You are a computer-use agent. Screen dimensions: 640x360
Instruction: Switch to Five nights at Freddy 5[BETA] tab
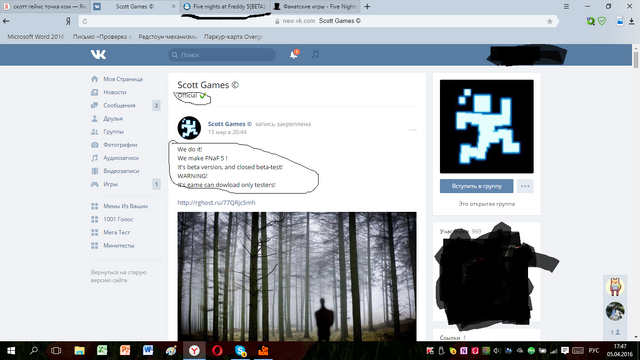[x=225, y=7]
